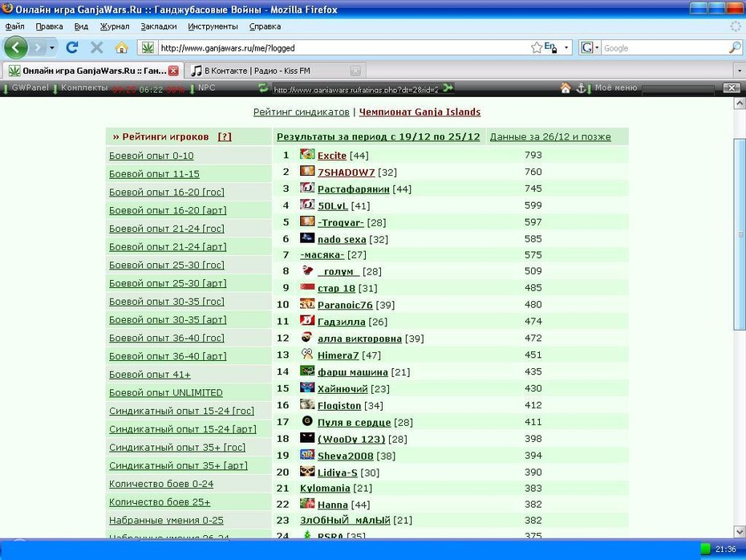Close the GWPanel bar with its X
746x560 pixels.
pyautogui.click(x=732, y=88)
